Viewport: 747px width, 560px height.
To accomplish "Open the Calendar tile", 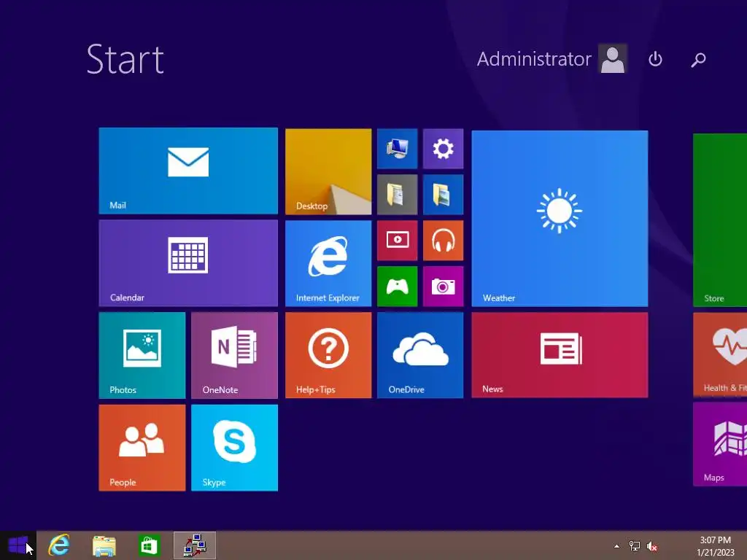I will pos(188,263).
